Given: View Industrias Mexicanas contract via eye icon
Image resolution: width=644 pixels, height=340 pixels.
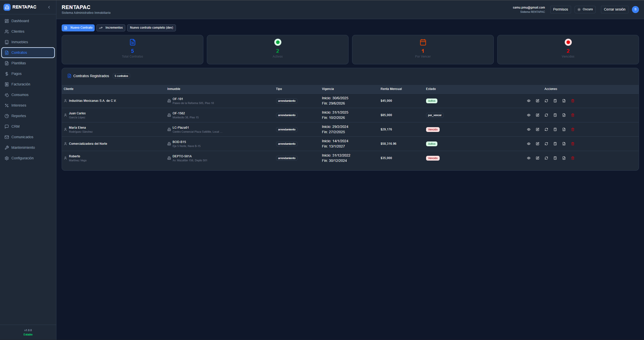Looking at the screenshot, I should coord(528,101).
